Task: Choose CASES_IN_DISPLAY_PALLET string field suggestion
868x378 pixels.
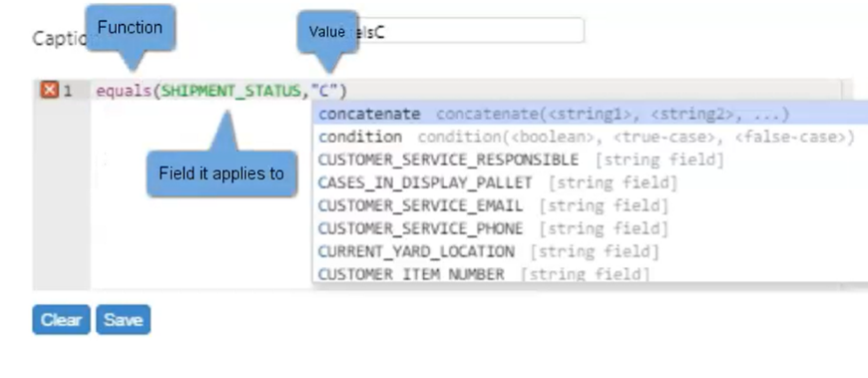Action: coord(590,183)
